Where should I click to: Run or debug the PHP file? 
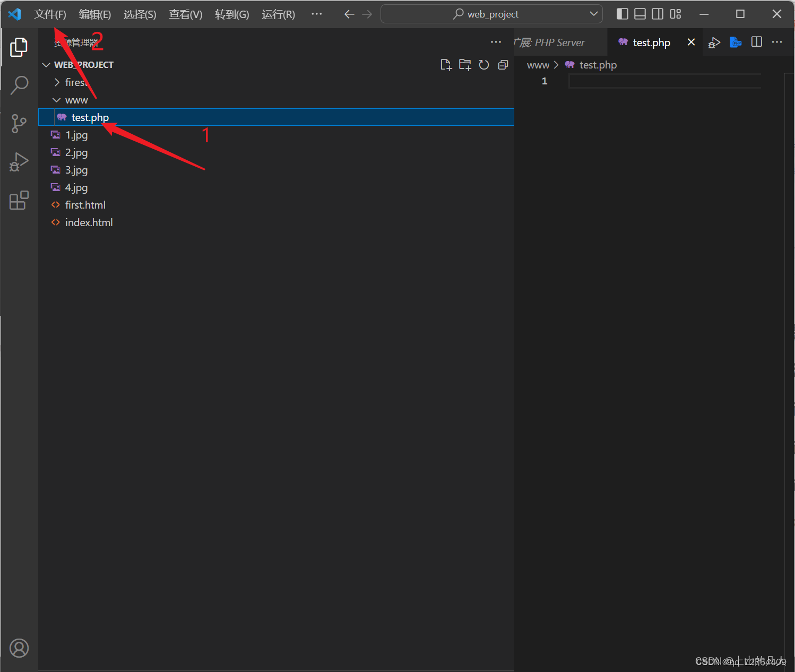(714, 42)
